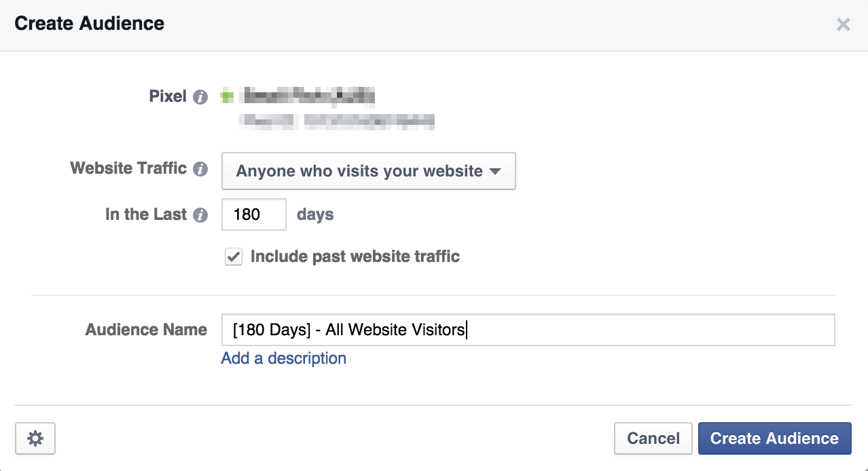868x471 pixels.
Task: Open the gear settings button
Action: (x=35, y=438)
